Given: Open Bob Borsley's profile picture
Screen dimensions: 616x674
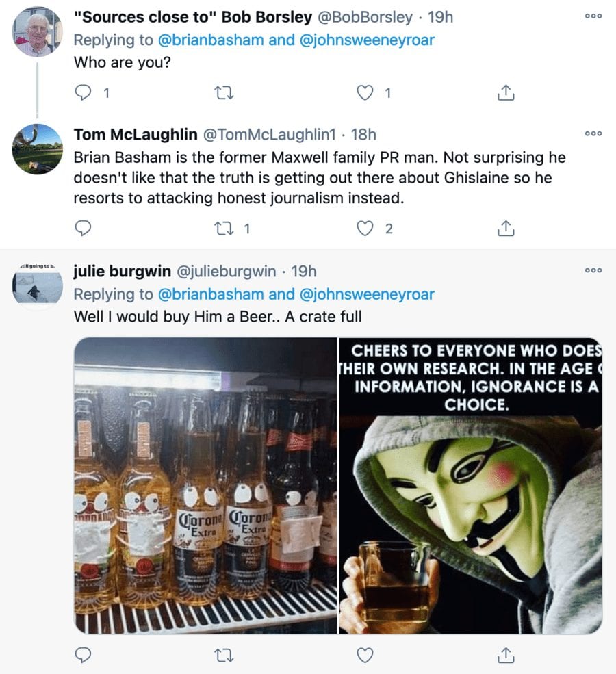Looking at the screenshot, I should click(38, 32).
